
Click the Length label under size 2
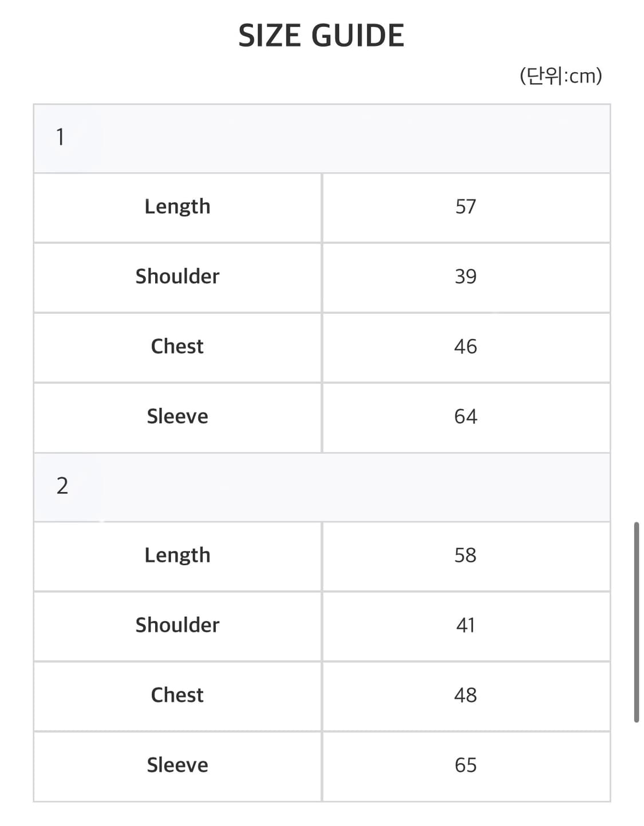tap(177, 556)
